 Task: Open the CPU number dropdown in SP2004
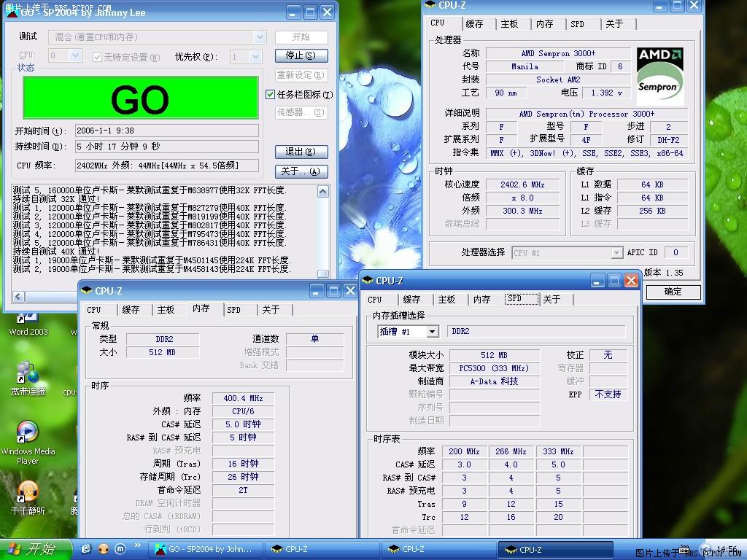click(x=75, y=55)
